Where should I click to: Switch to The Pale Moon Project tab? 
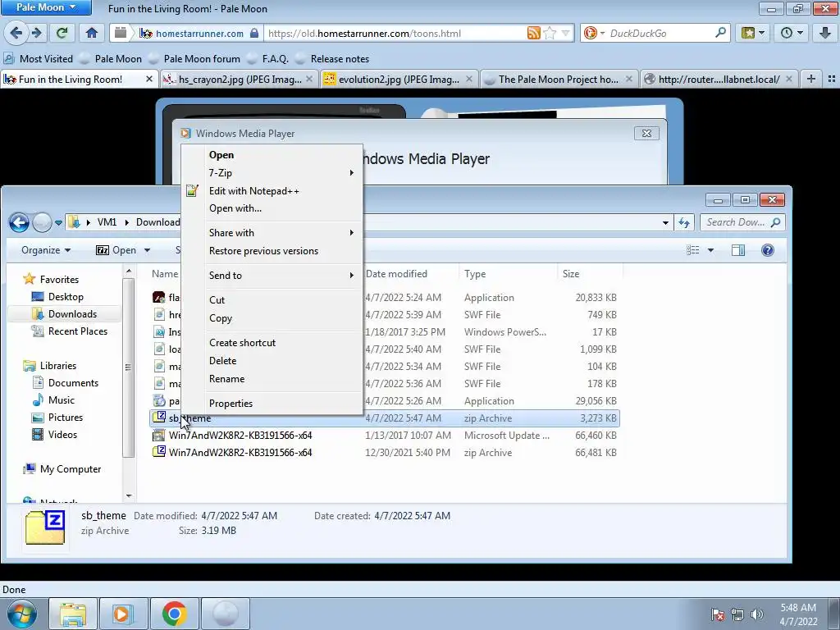[x=559, y=80]
